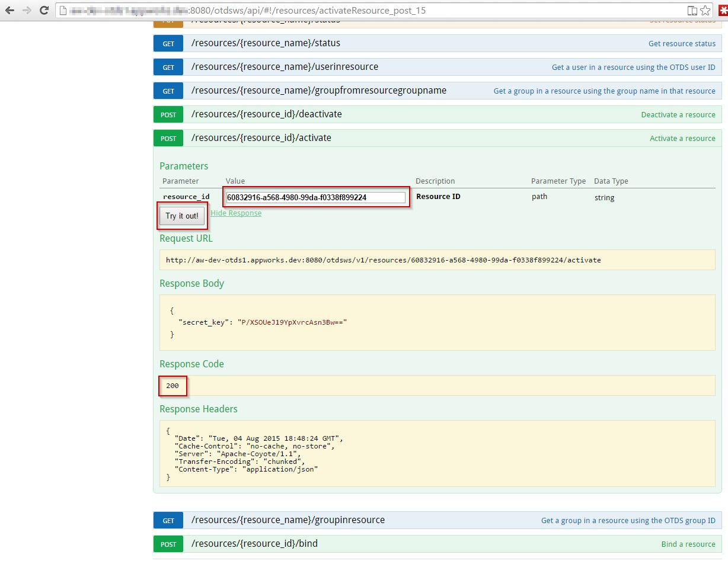Click the 'Activate a resource' link
Screen dimensions: 728x564
click(682, 139)
